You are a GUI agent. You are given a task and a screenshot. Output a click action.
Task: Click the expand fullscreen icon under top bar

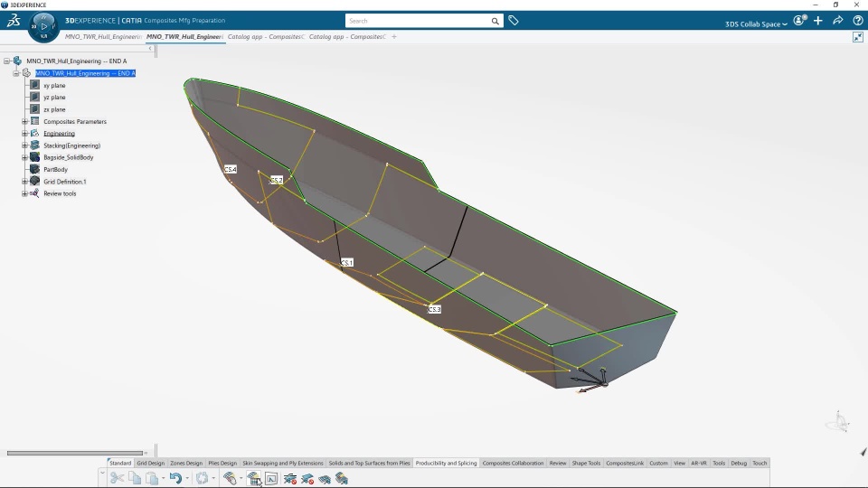858,37
